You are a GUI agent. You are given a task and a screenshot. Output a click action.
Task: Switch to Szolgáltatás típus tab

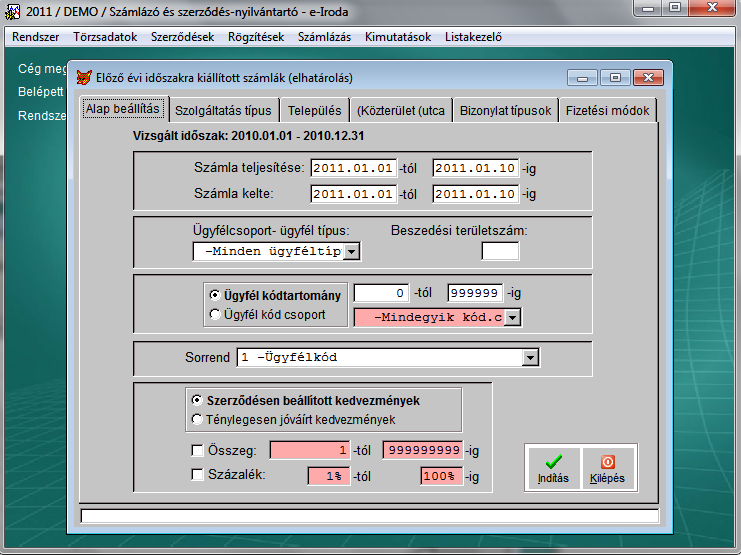point(222,110)
